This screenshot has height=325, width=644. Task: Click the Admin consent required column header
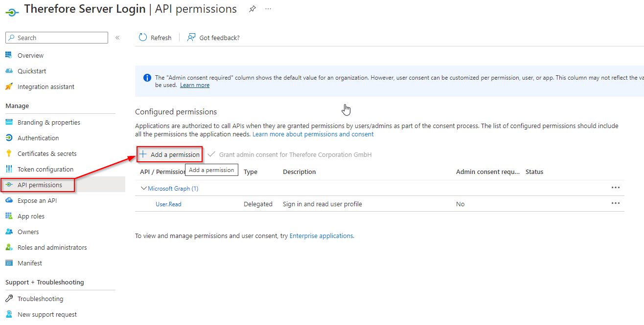pos(488,172)
